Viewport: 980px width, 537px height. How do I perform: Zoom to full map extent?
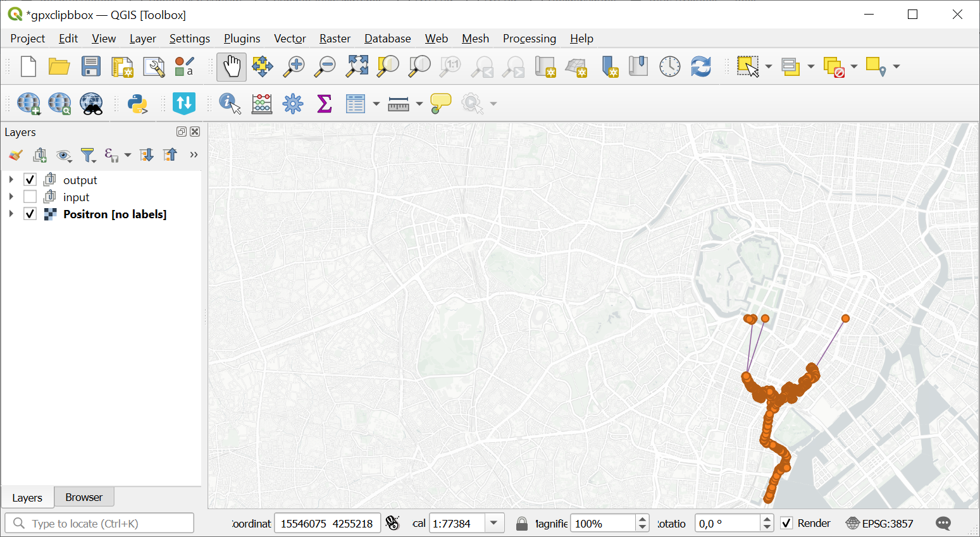357,66
